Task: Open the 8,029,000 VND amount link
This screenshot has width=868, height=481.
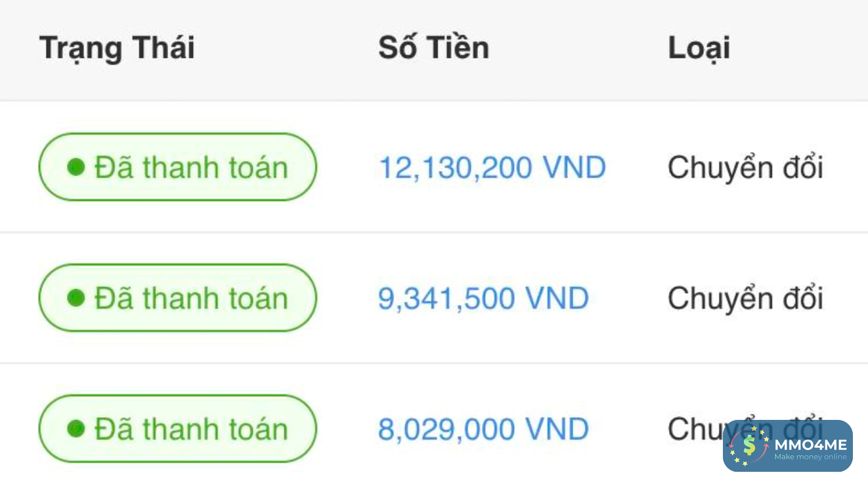Action: click(x=483, y=429)
